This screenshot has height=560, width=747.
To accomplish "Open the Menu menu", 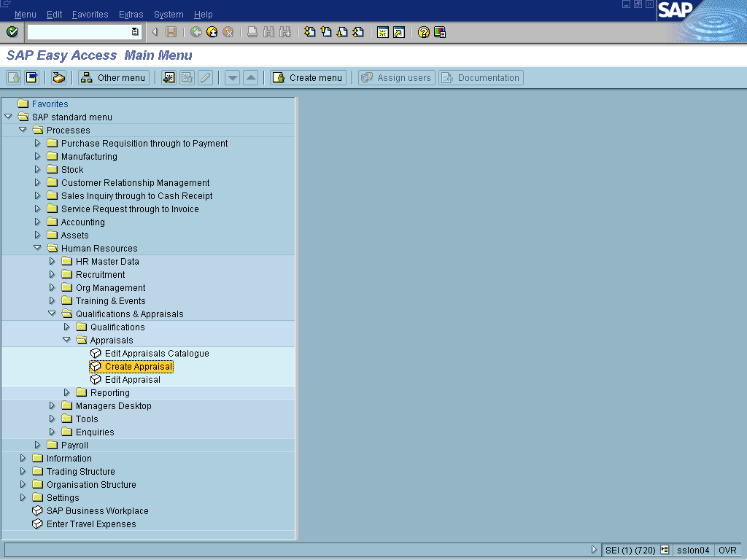I will [x=26, y=15].
